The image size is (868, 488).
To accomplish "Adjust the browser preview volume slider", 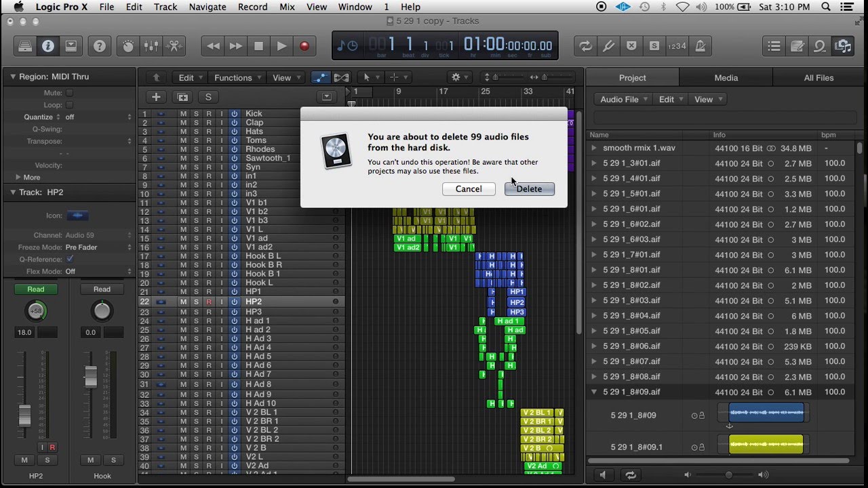I will [x=728, y=475].
